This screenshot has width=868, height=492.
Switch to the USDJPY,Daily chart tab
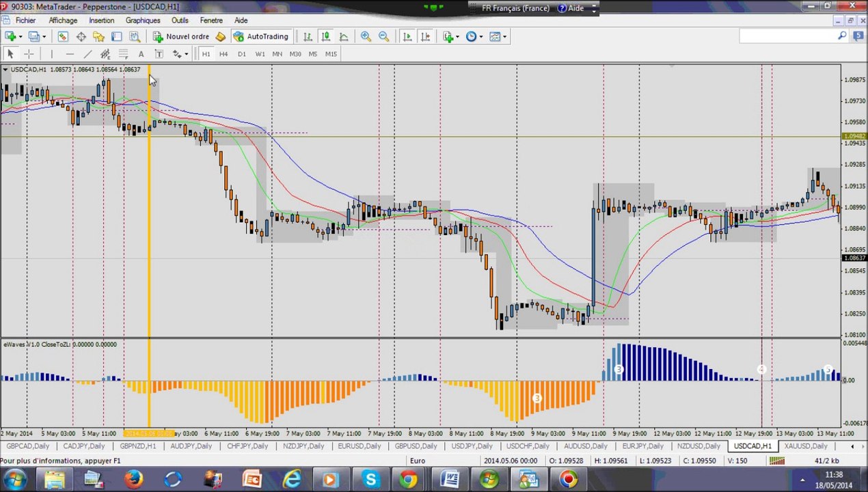[472, 446]
